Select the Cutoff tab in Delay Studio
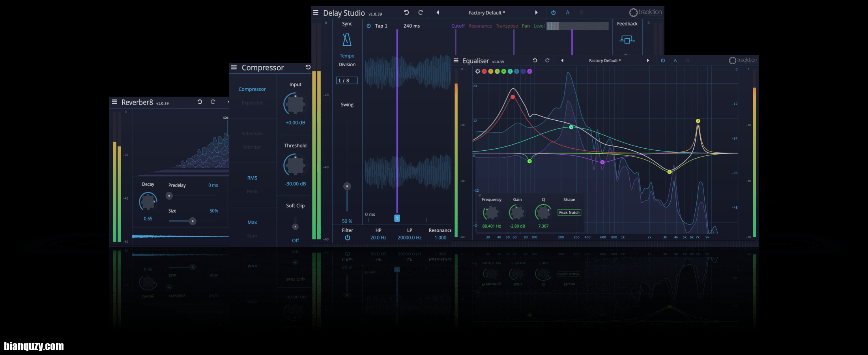868x355 pixels. coord(458,26)
